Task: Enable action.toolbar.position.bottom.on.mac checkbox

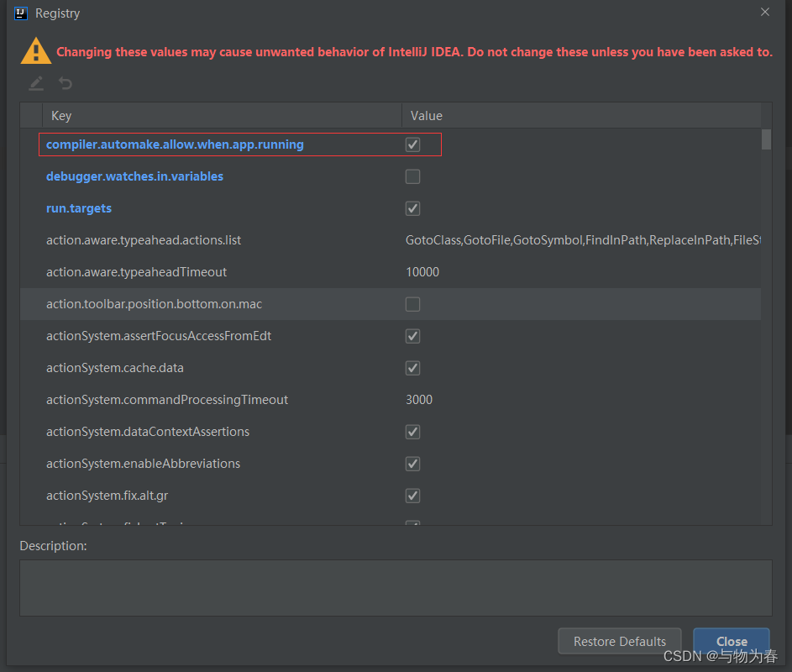Action: pos(412,303)
